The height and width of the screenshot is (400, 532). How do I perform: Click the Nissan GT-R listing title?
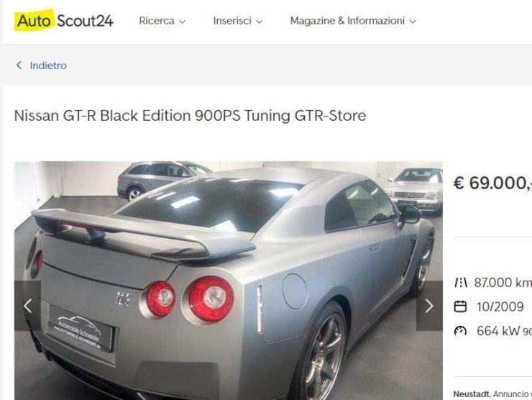(x=190, y=115)
